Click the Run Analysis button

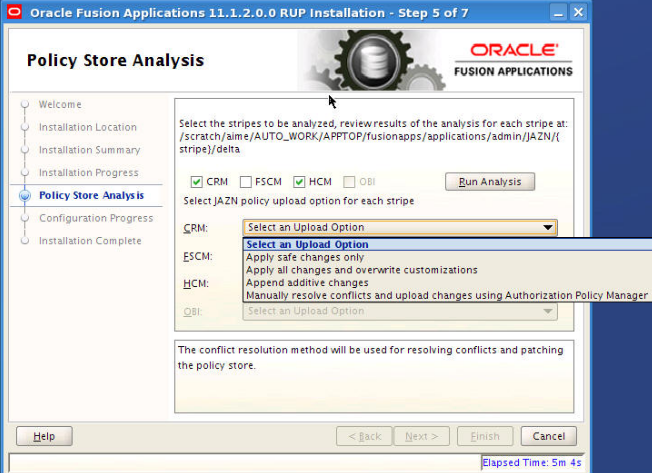click(490, 182)
